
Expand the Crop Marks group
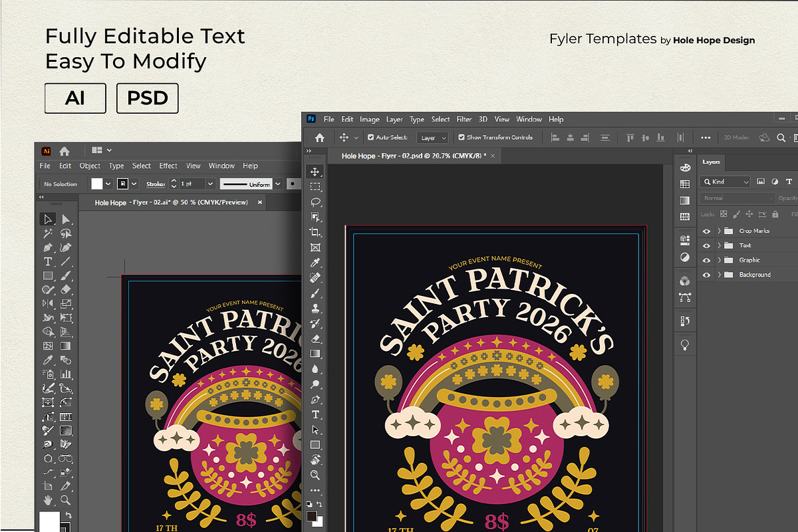point(719,231)
